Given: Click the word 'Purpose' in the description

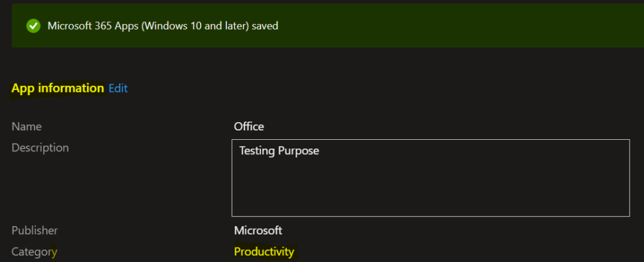Looking at the screenshot, I should (x=299, y=151).
